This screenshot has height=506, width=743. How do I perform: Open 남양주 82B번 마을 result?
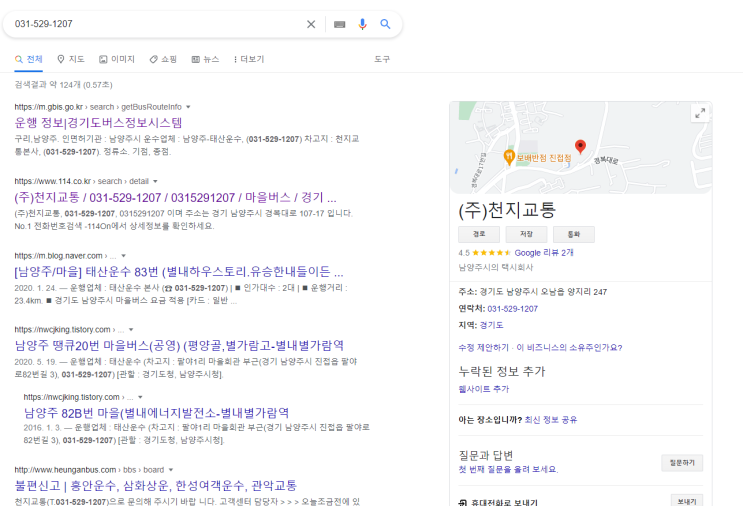pos(156,413)
